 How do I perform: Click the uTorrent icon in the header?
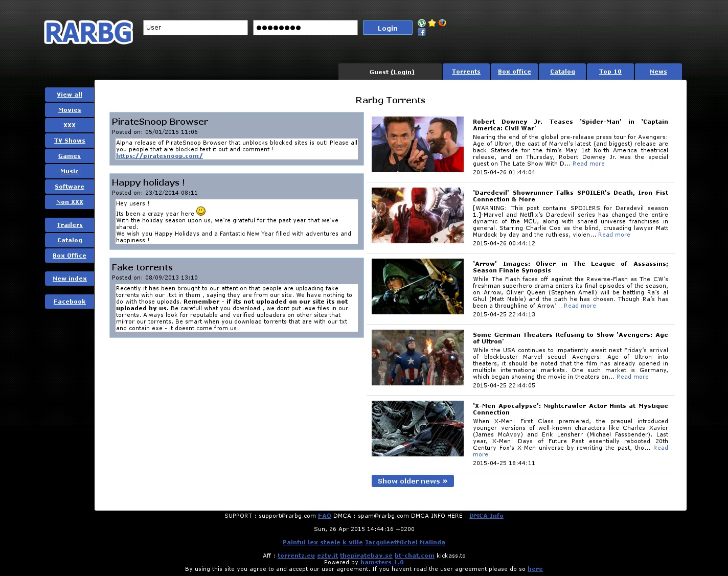pos(422,23)
